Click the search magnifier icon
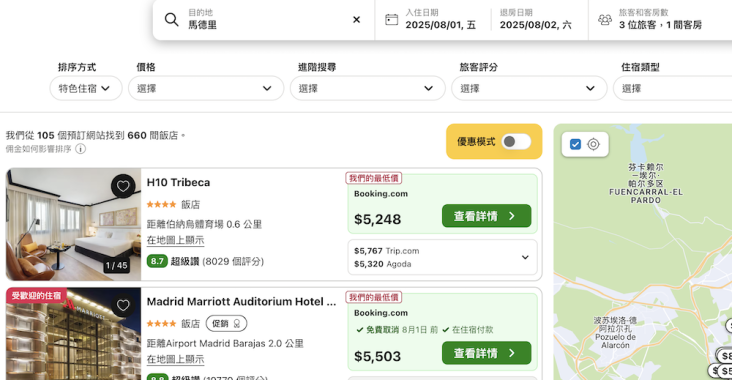 [x=171, y=20]
